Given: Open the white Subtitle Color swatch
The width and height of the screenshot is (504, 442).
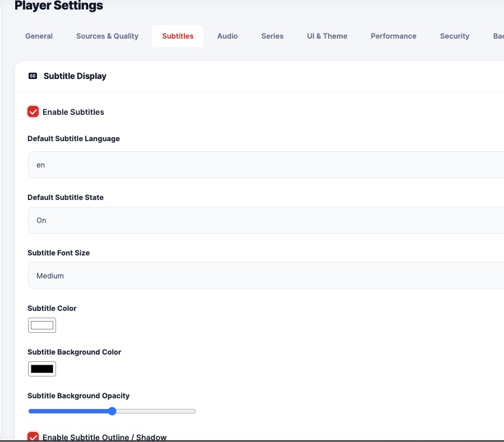Looking at the screenshot, I should (42, 325).
